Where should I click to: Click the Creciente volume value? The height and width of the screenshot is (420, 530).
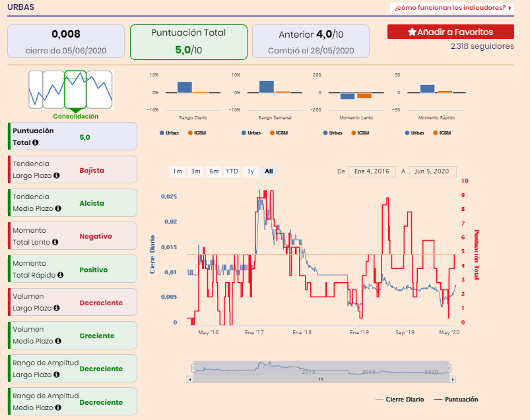coord(96,336)
